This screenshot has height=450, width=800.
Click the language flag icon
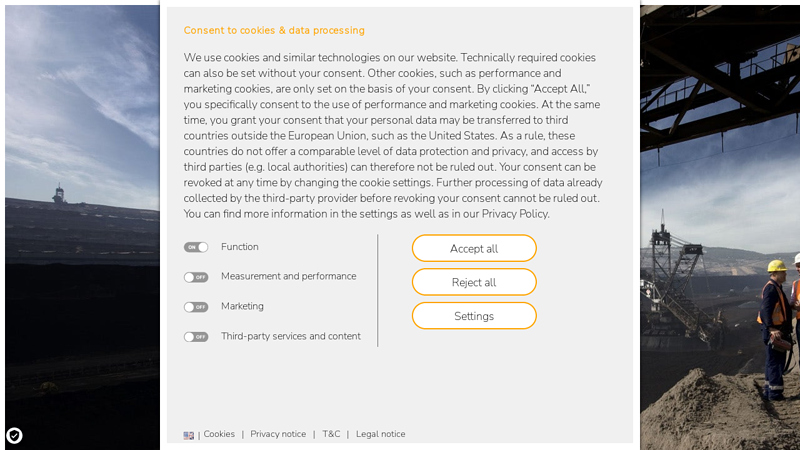pyautogui.click(x=189, y=435)
